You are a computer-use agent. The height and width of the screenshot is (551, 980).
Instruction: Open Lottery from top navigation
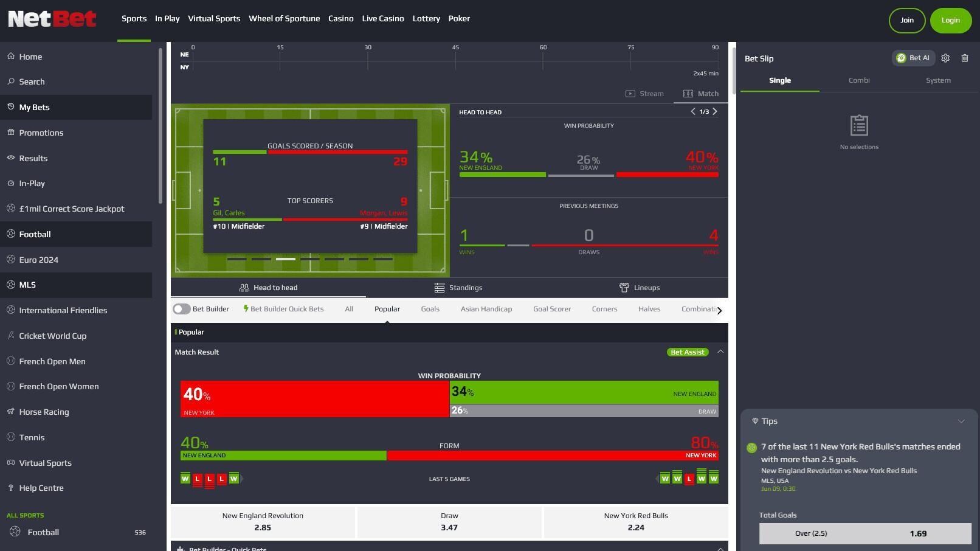(426, 19)
